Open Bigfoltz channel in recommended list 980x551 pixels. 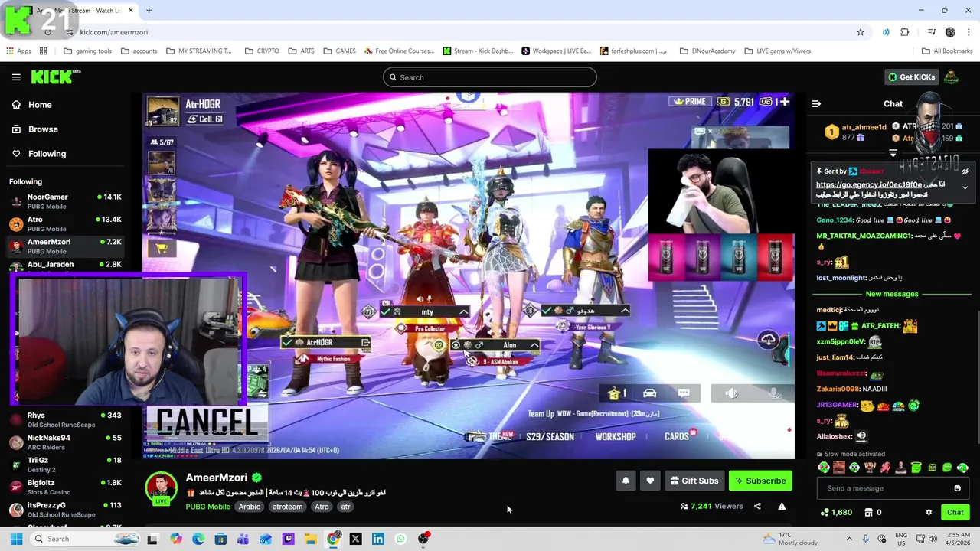tap(66, 487)
